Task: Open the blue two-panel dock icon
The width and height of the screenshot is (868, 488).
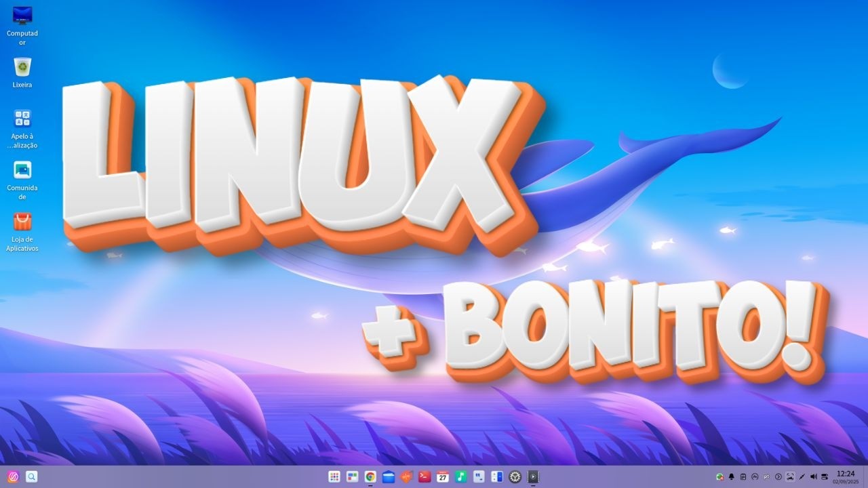Action: 497,476
